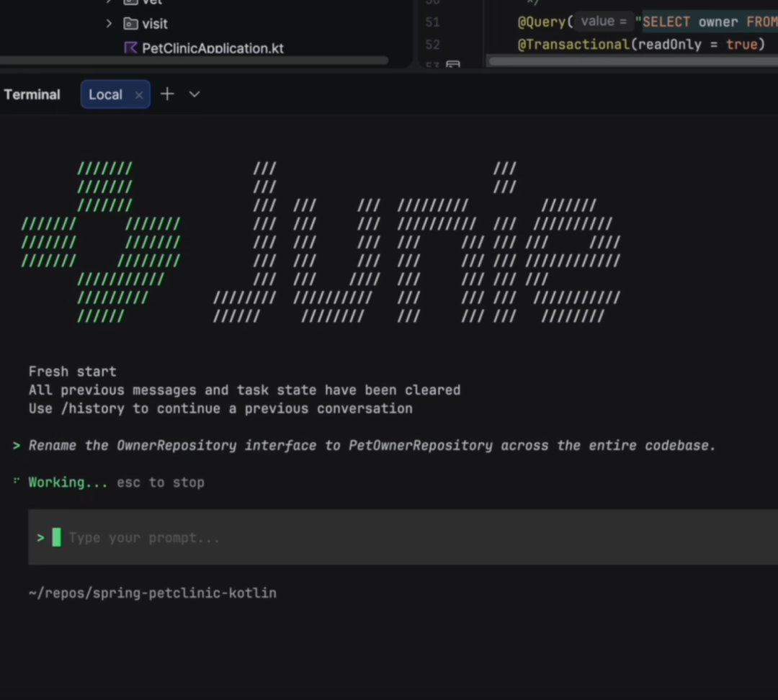This screenshot has height=700, width=778.
Task: Click 'Use /history to continue' line
Action: click(220, 408)
